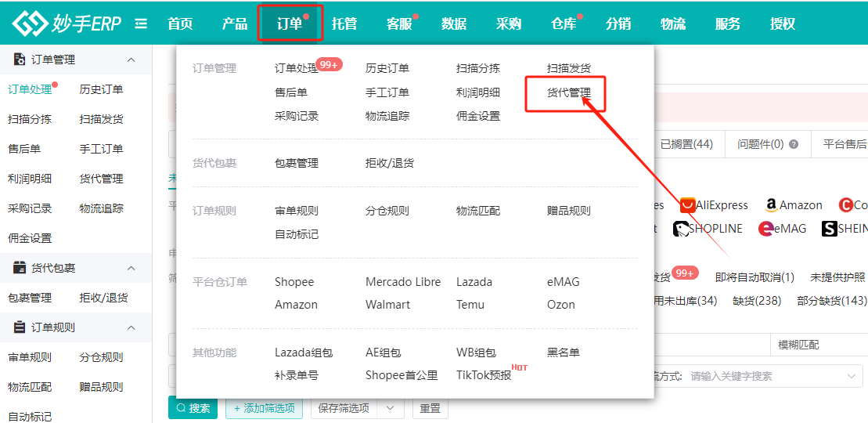Open 历史订单 in the left sidebar
868x423 pixels.
101,89
